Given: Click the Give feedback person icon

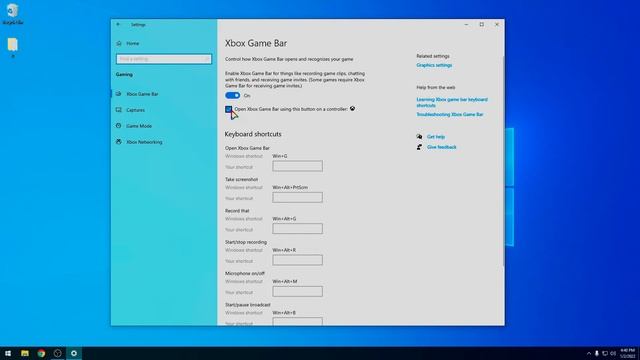Looking at the screenshot, I should tap(419, 147).
